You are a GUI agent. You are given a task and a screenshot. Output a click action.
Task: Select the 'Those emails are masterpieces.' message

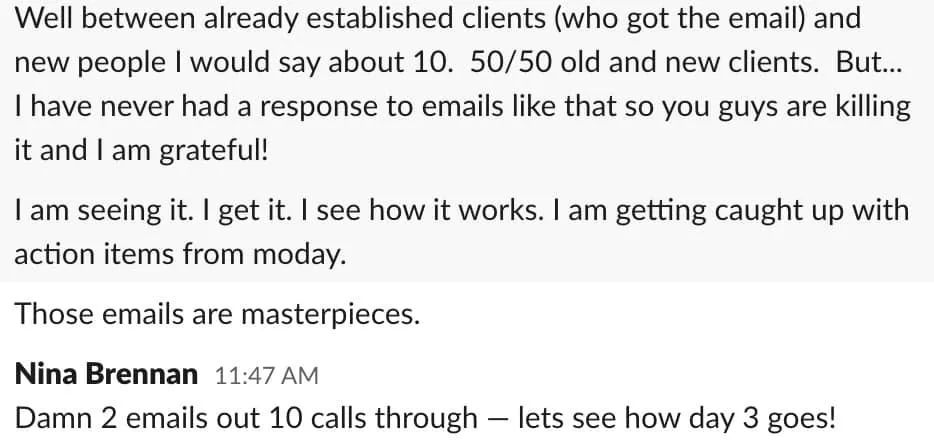[x=217, y=314]
